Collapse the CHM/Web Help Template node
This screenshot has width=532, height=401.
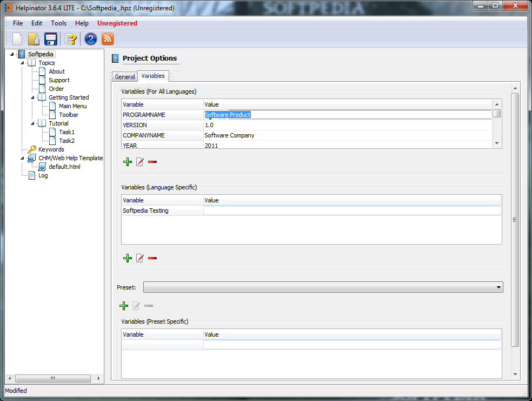[22, 158]
